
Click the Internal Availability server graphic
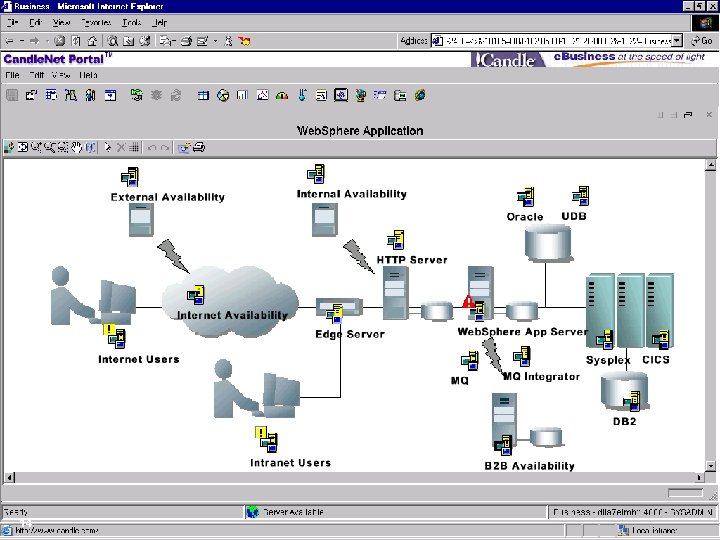pyautogui.click(x=325, y=220)
